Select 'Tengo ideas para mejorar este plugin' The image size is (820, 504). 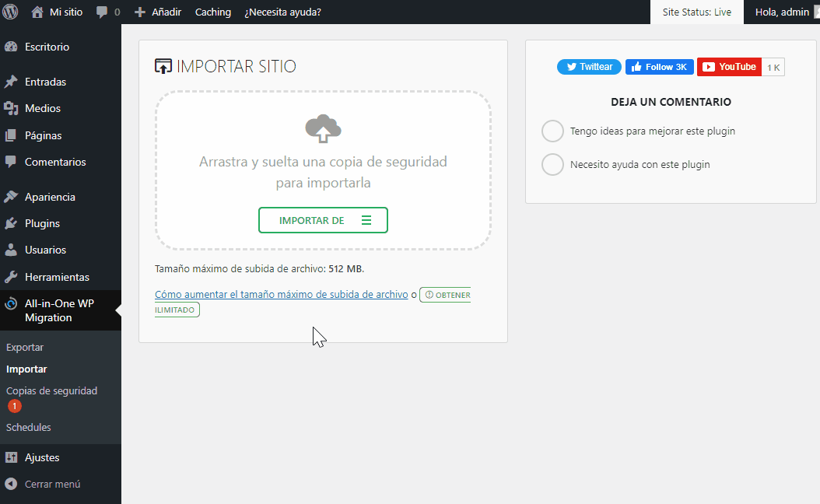tap(553, 131)
